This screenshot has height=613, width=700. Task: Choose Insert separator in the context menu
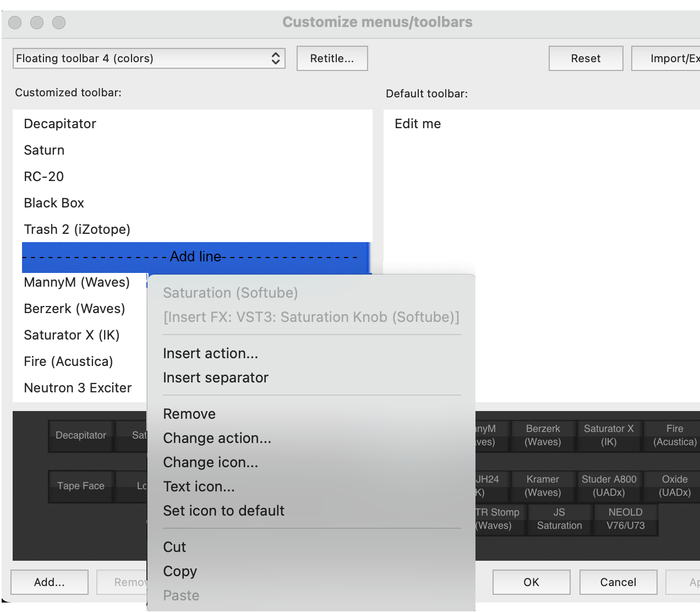[x=311, y=377]
